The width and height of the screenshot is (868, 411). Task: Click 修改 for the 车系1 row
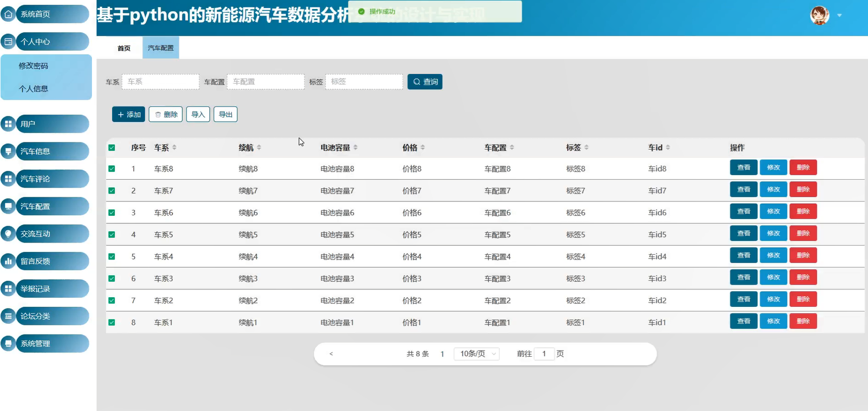[x=773, y=321]
